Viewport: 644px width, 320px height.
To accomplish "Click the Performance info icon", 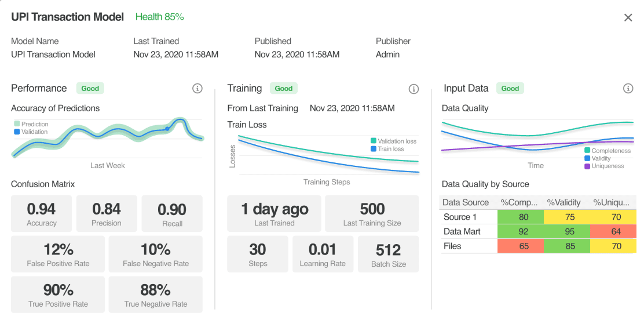I will tap(197, 89).
